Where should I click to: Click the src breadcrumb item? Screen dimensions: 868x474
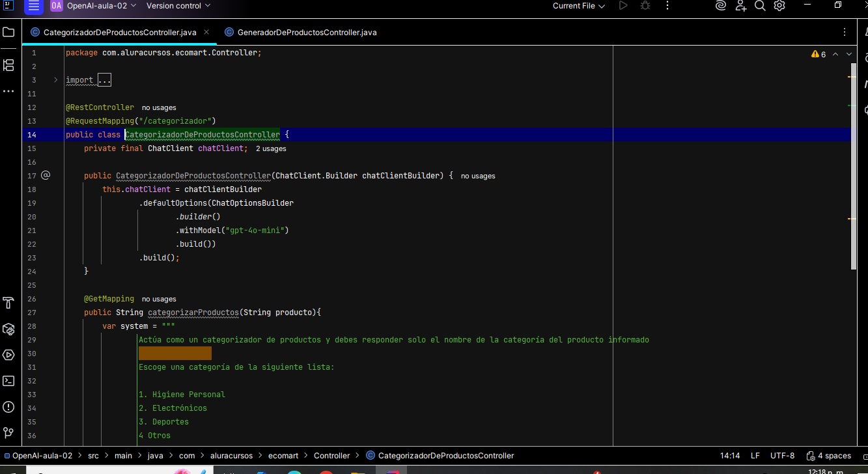coord(94,456)
